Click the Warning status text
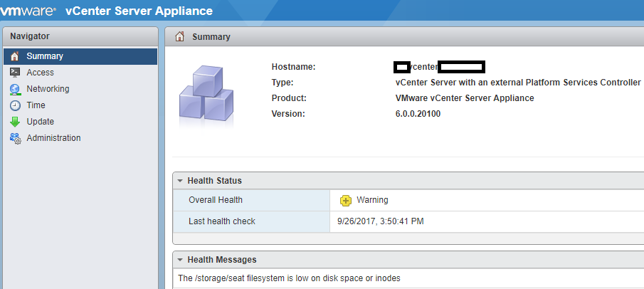Viewport: 644px width, 289px height. tap(372, 200)
